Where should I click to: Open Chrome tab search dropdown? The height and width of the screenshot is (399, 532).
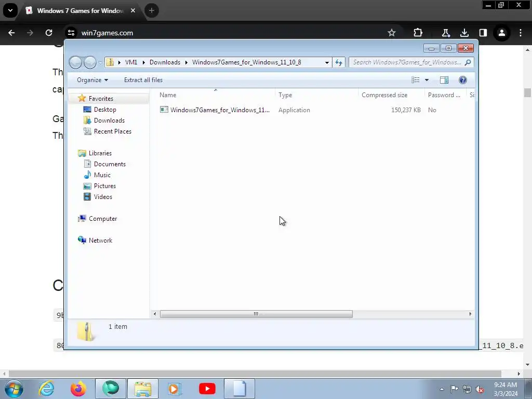[10, 10]
